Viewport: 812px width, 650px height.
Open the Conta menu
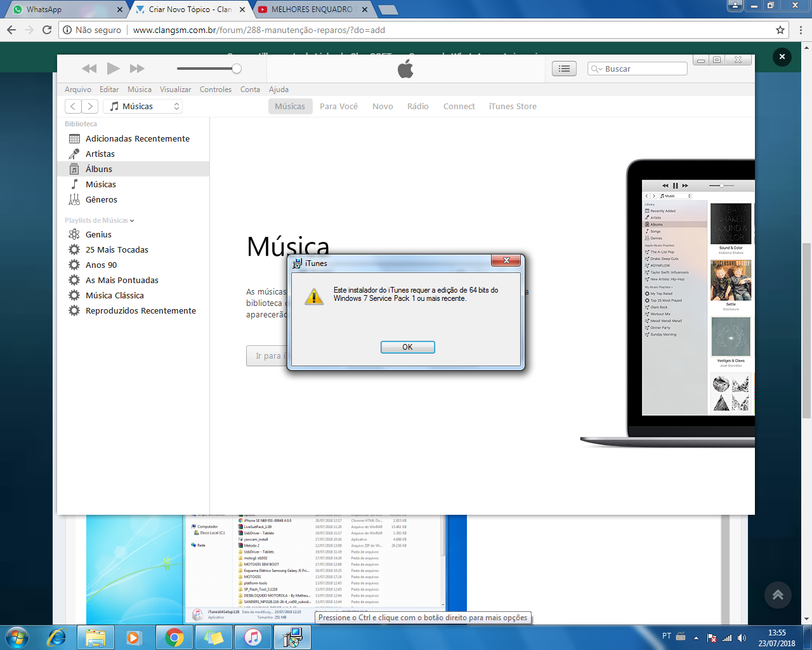(250, 90)
